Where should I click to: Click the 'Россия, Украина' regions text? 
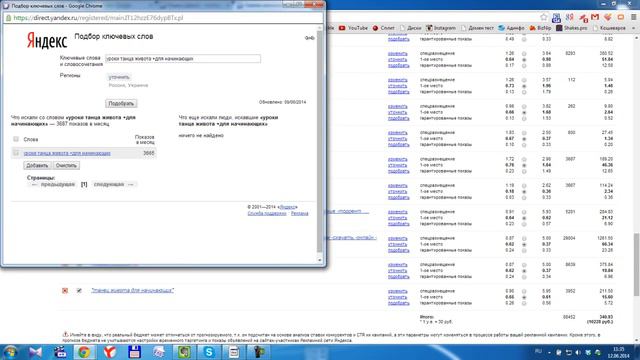pos(128,85)
